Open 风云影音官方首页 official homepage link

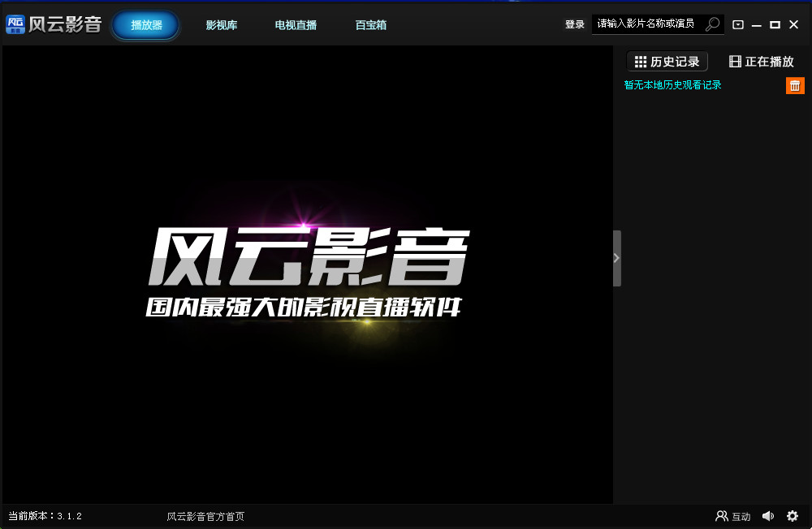click(x=205, y=515)
